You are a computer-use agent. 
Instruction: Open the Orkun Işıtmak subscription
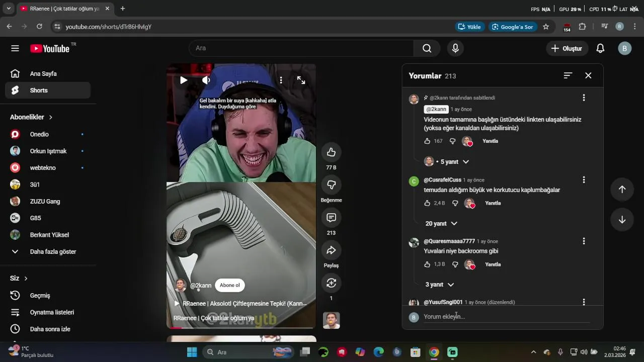[x=48, y=151]
